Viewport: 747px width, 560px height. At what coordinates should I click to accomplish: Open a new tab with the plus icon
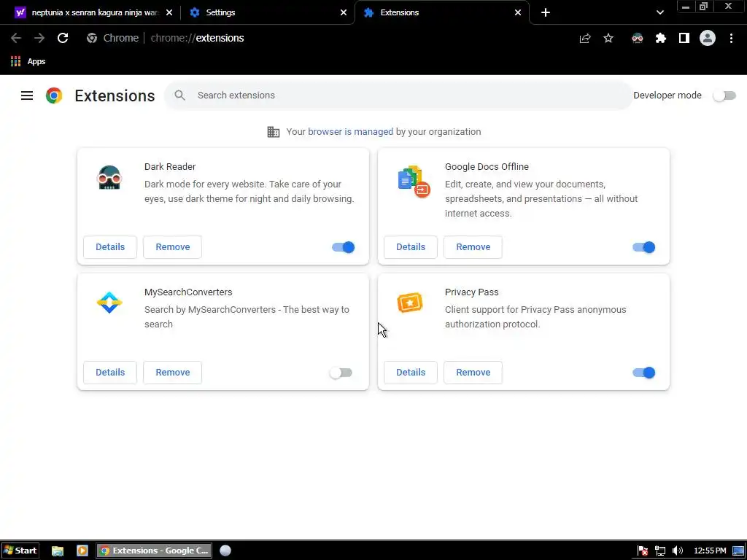[x=546, y=12]
